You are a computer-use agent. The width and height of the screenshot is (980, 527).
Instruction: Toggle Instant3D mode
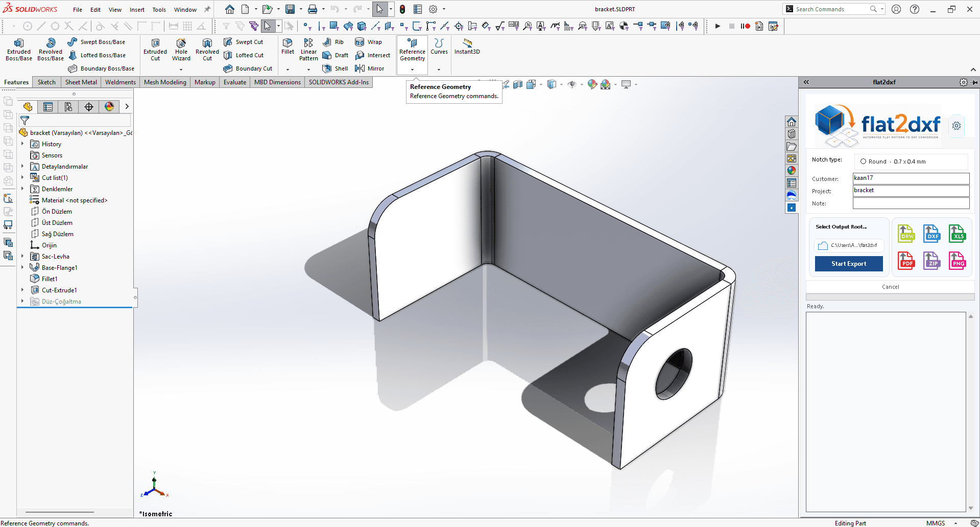(x=467, y=46)
